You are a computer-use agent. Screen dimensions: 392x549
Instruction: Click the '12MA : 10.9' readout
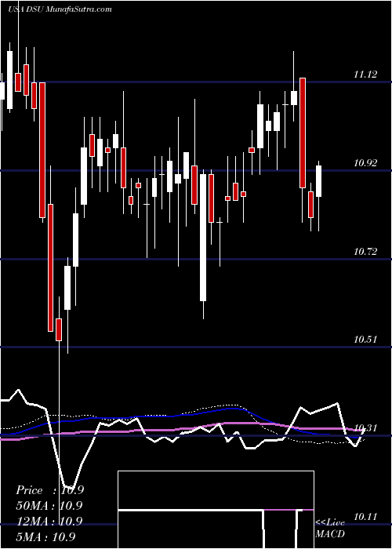(49, 522)
